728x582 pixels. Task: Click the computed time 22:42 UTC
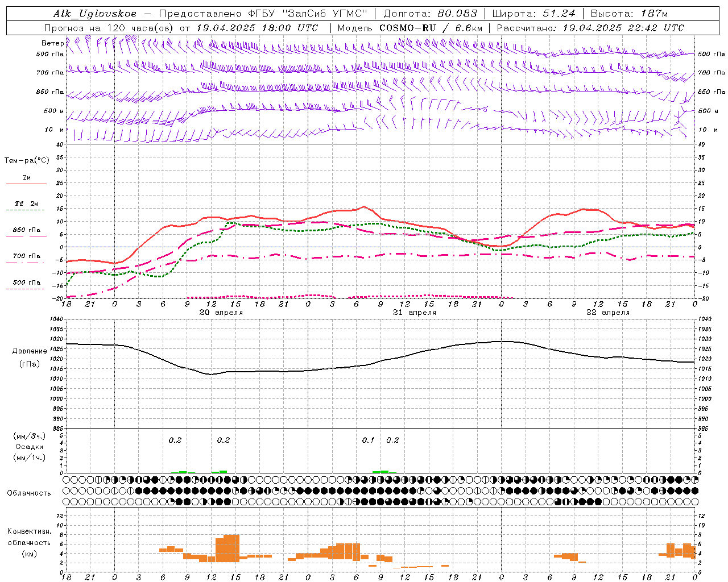coord(654,28)
